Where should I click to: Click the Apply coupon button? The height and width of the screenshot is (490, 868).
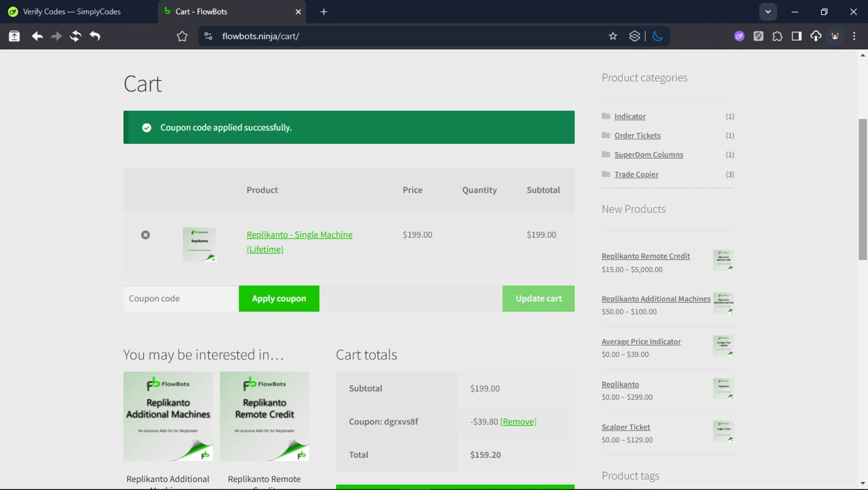[x=279, y=299]
